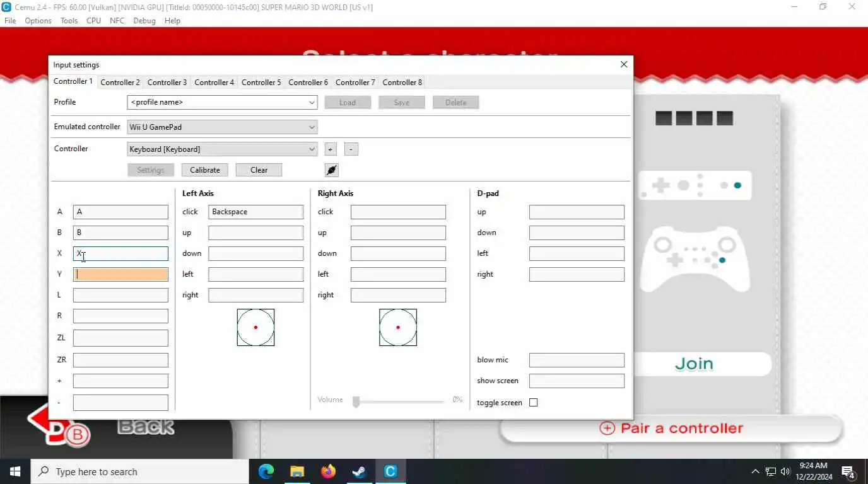Switch to the Controller 2 tab
Viewport: 868px width, 484px height.
(x=120, y=82)
